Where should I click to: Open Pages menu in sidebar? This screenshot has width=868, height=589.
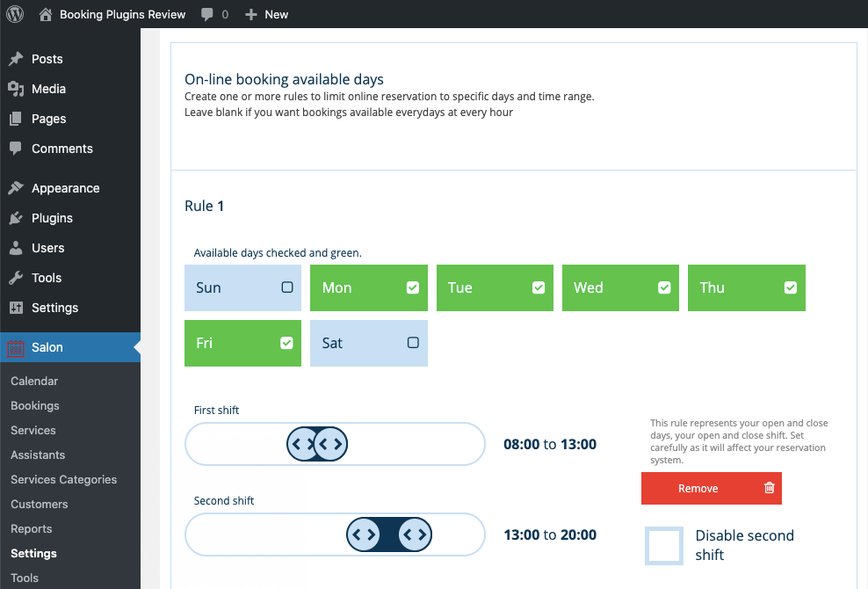(70, 119)
